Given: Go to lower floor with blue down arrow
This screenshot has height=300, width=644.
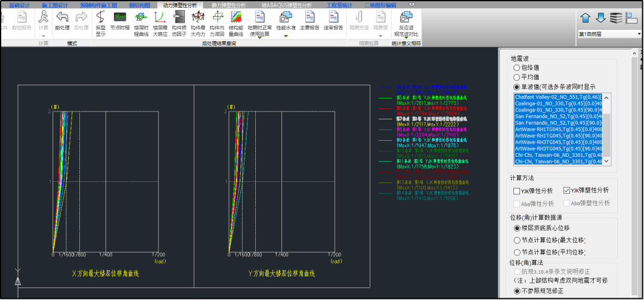Looking at the screenshot, I should [x=600, y=18].
